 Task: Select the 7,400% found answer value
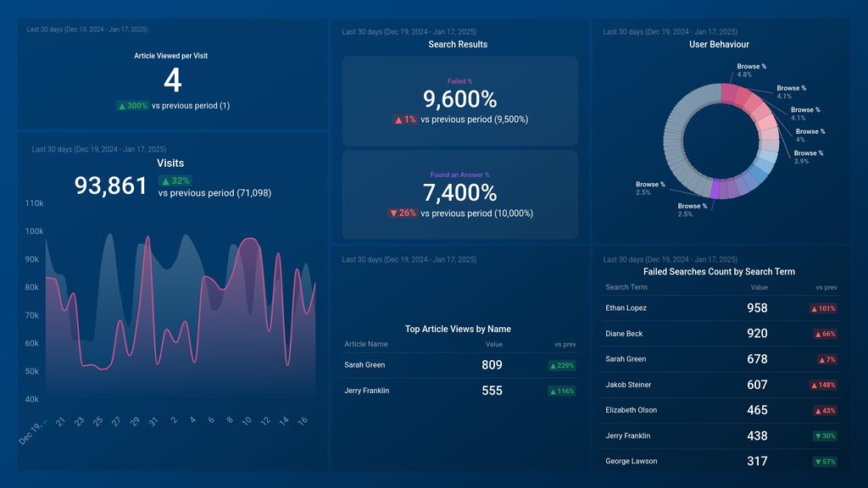[x=459, y=193]
